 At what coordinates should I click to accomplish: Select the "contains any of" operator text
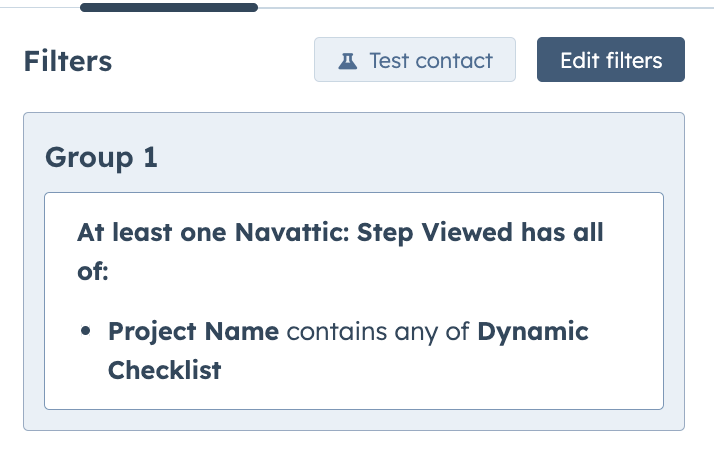[x=378, y=332]
